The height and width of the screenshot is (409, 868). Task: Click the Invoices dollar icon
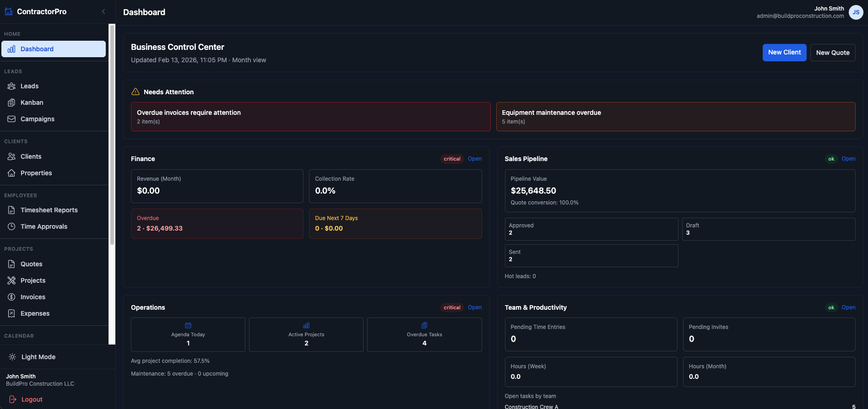tap(11, 297)
